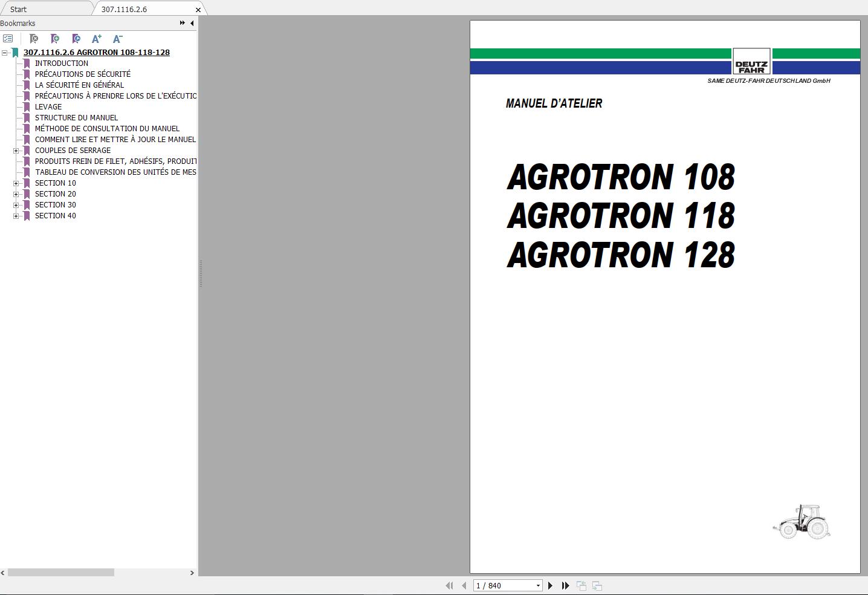Viewport: 868px width, 595px height.
Task: Delete the selected bookmark
Action: (x=34, y=39)
